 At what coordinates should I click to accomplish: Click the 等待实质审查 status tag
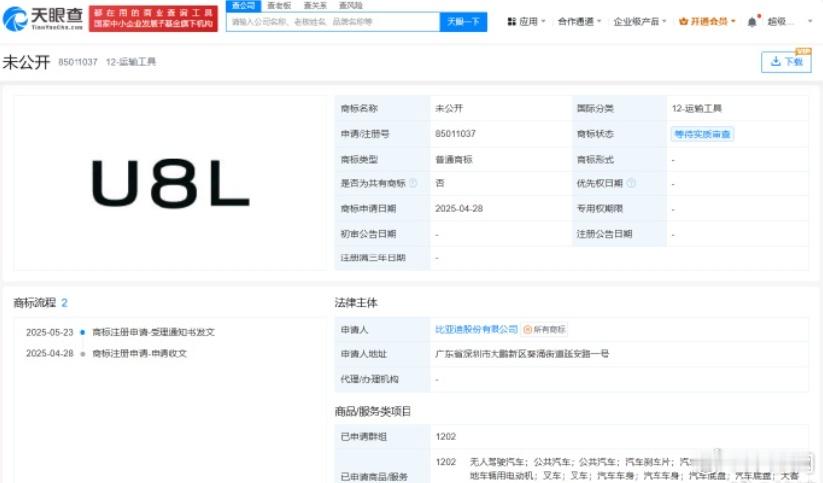coord(702,134)
